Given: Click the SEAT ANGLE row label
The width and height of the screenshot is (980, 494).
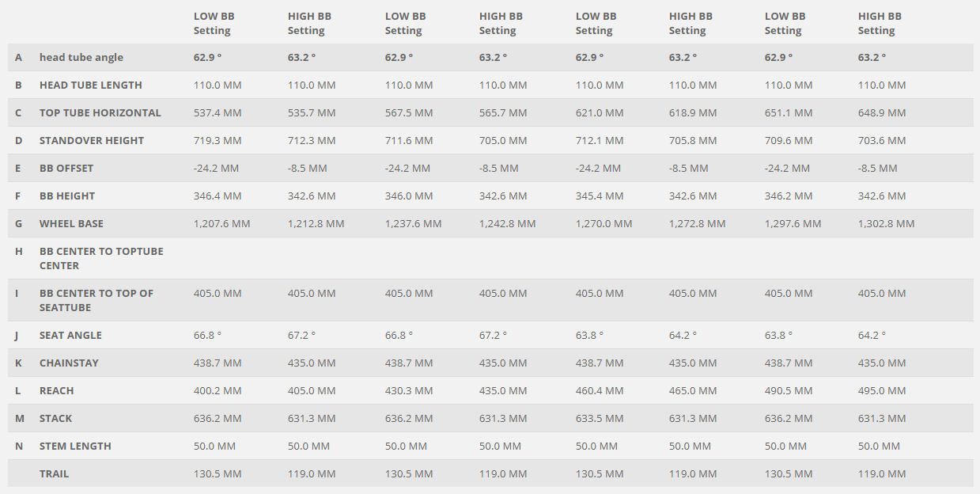Looking at the screenshot, I should (x=70, y=336).
